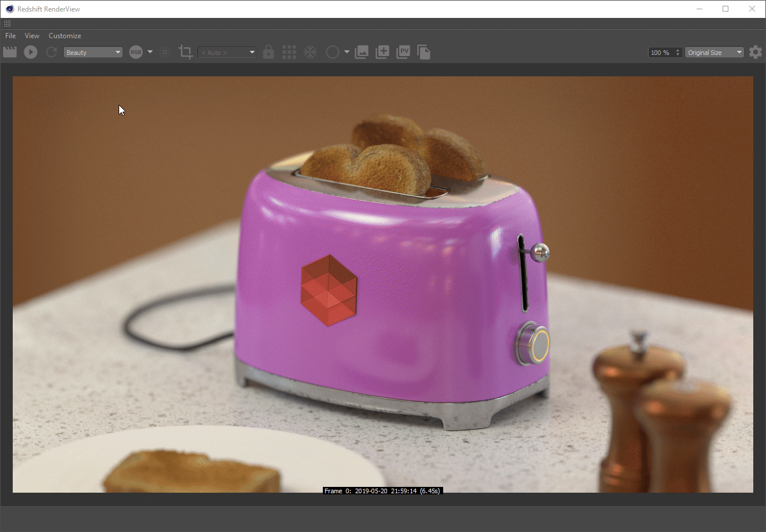Step the zoom percentage spinner arrows

pos(678,52)
